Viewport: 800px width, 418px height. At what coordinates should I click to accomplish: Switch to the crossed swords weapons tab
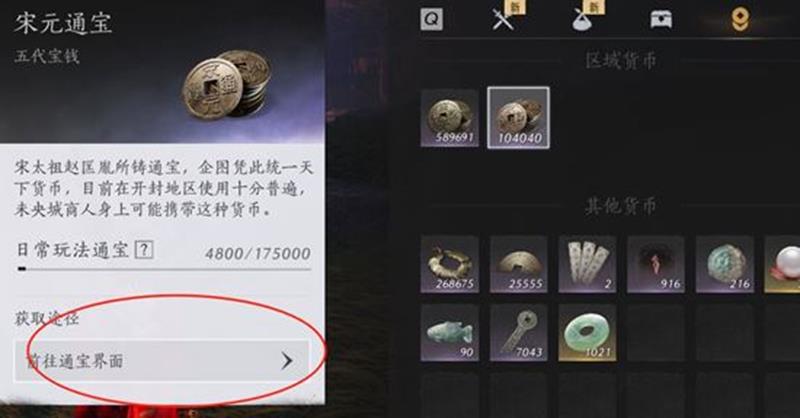504,19
